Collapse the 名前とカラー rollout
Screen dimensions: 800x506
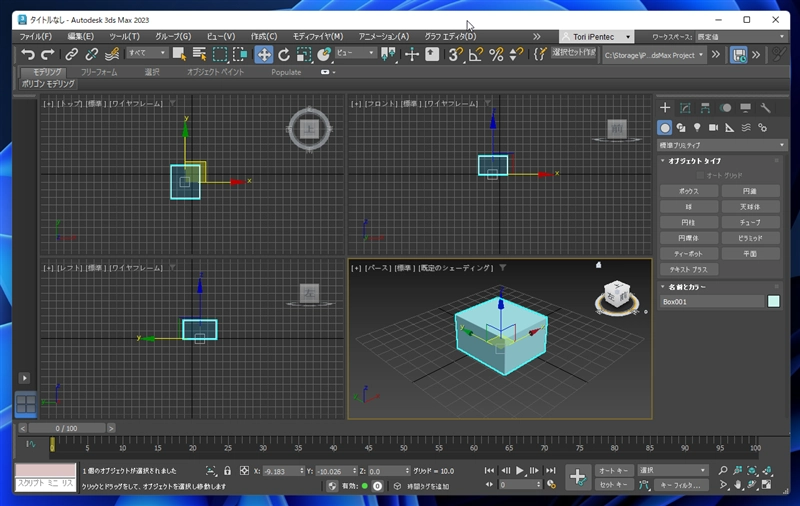pyautogui.click(x=687, y=287)
